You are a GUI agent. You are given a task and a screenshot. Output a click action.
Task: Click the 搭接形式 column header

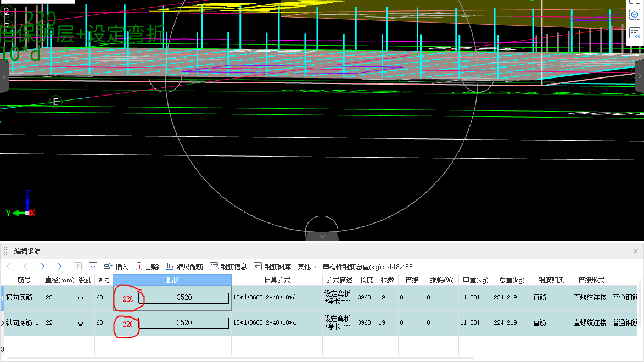coord(591,280)
